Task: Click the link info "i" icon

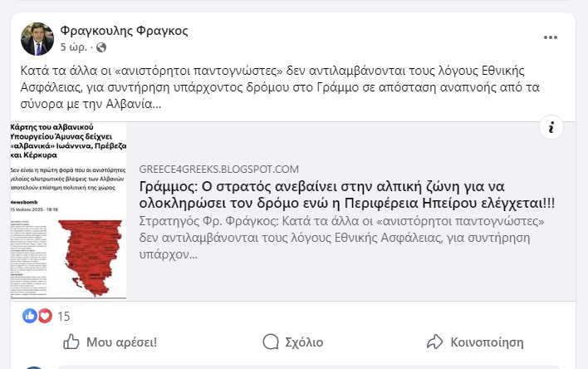Action: [551, 127]
